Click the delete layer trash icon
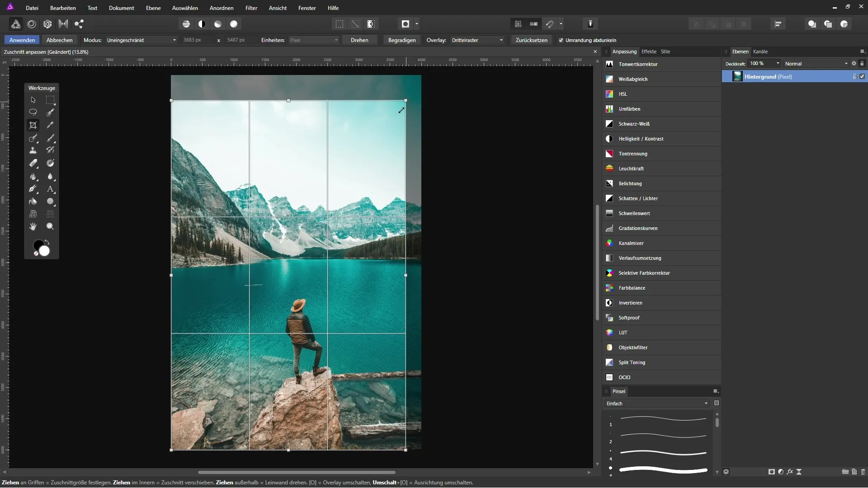This screenshot has height=488, width=868. (863, 472)
